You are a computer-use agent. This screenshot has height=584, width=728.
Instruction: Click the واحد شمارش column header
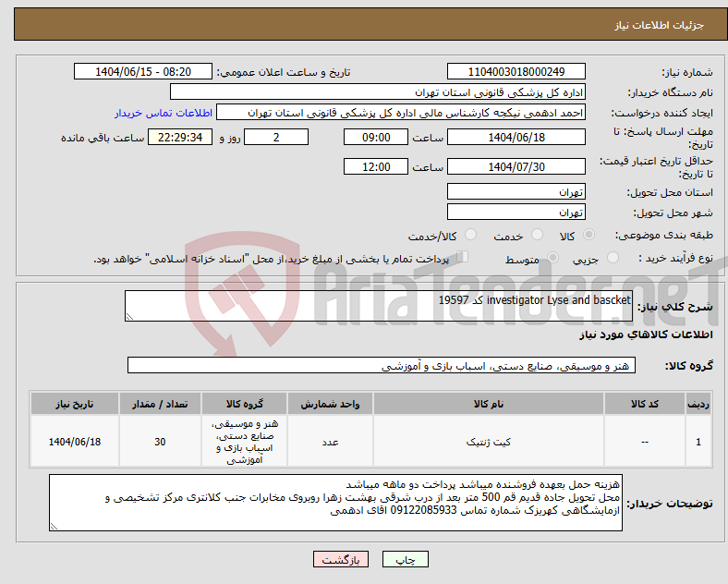point(330,404)
